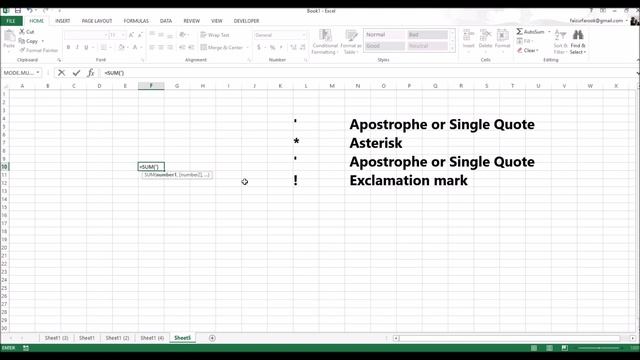
Task: Switch to Page Layout view icon
Action: [549, 348]
